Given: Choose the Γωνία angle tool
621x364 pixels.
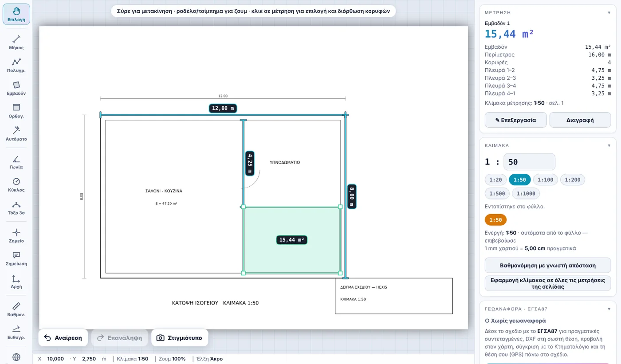Looking at the screenshot, I should (x=16, y=162).
